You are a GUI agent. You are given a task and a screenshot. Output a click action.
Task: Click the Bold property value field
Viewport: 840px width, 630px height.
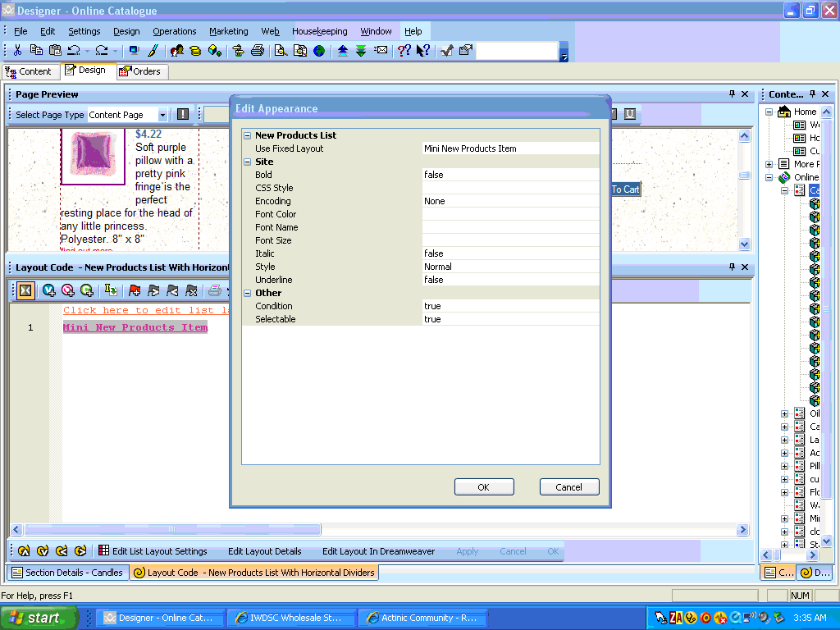[510, 175]
